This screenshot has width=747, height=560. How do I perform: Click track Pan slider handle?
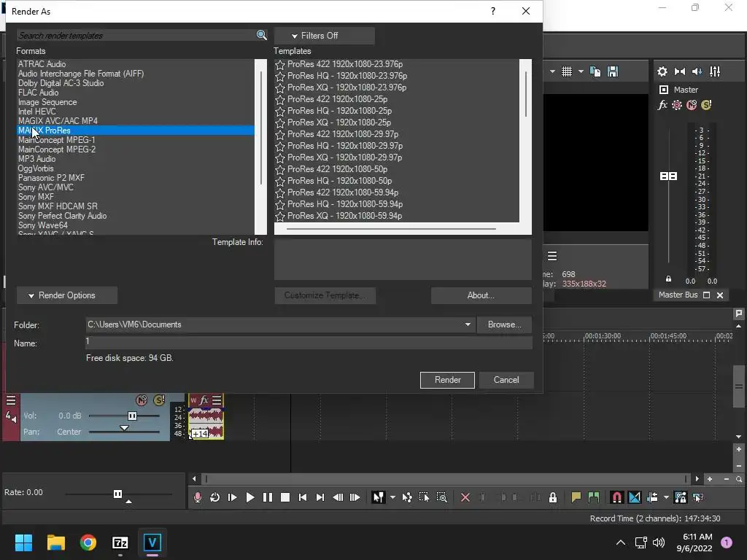[124, 428]
